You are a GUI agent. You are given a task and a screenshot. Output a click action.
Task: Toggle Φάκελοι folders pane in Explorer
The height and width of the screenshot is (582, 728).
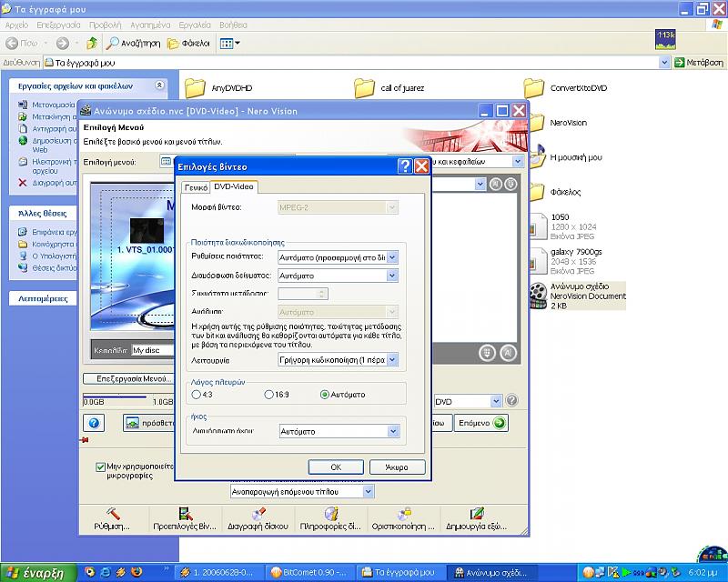(188, 43)
